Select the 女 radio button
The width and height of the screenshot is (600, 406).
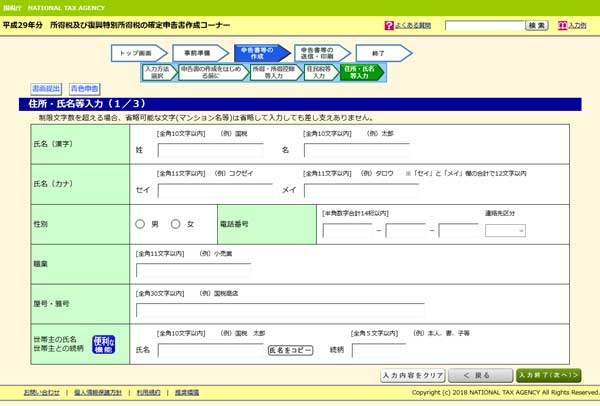(x=176, y=225)
